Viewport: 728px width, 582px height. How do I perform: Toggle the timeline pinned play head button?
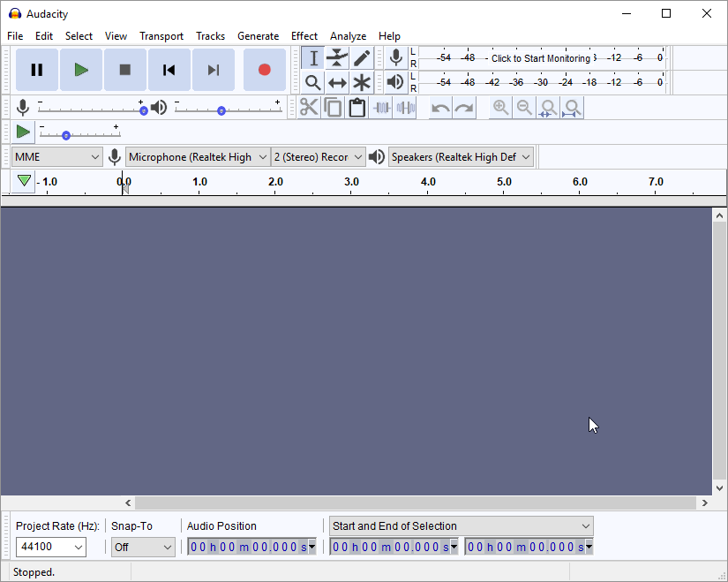24,181
